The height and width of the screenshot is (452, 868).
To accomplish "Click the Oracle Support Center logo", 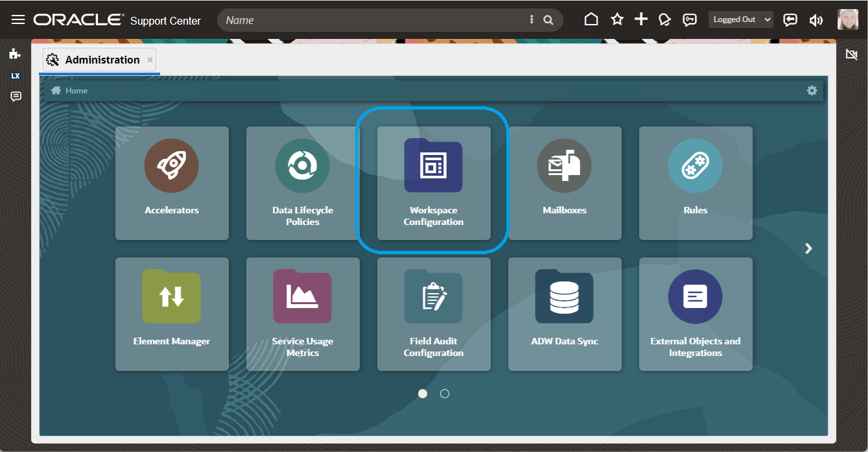I will 117,20.
